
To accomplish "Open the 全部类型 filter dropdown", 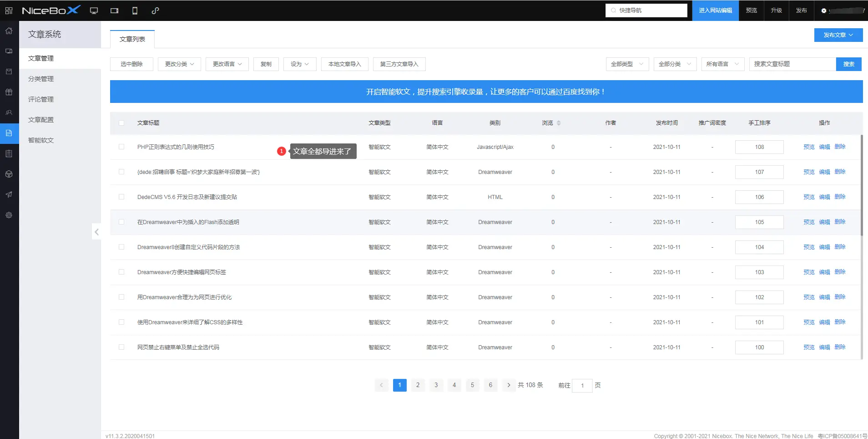I will coord(627,64).
